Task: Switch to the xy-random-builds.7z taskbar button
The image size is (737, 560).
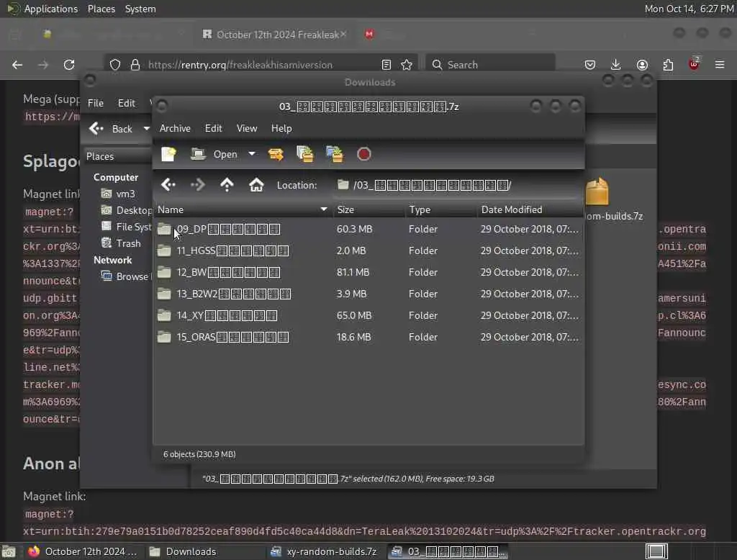Action: coord(325,551)
